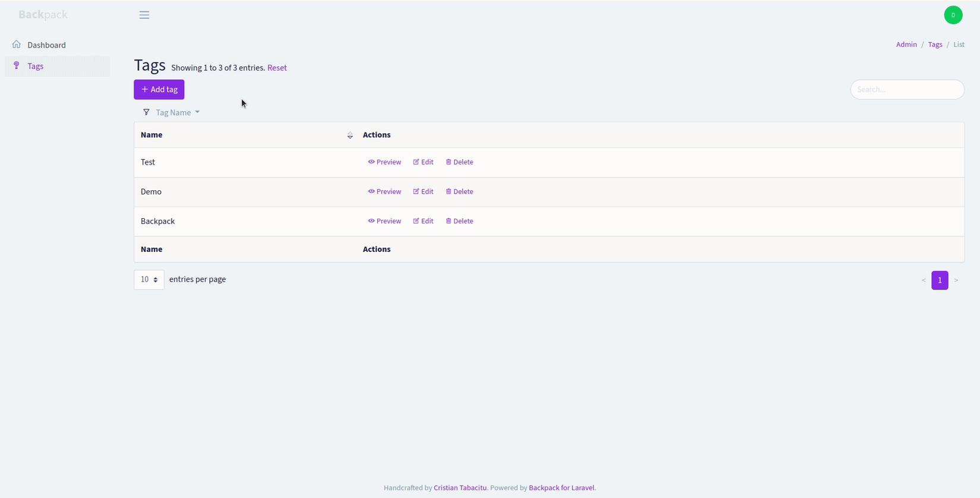Go to next page arrow
980x498 pixels.
pos(956,280)
